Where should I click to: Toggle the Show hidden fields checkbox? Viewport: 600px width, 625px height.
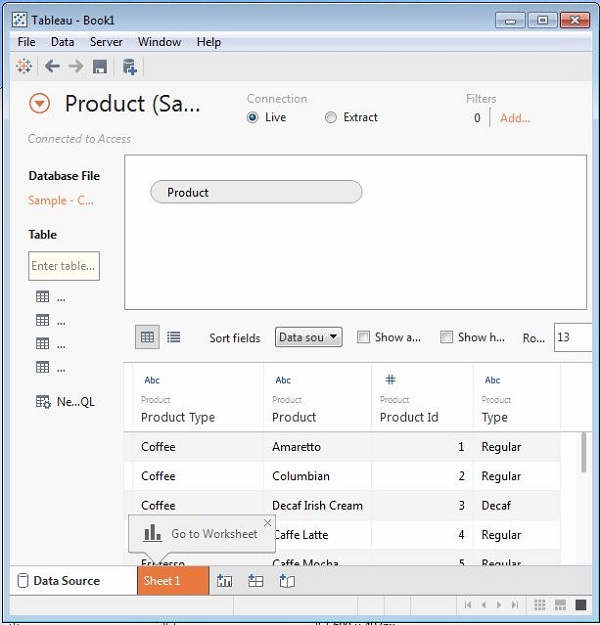click(446, 337)
